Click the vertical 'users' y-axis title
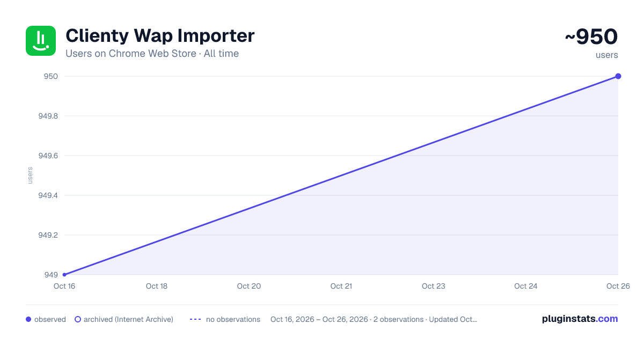 coord(30,175)
